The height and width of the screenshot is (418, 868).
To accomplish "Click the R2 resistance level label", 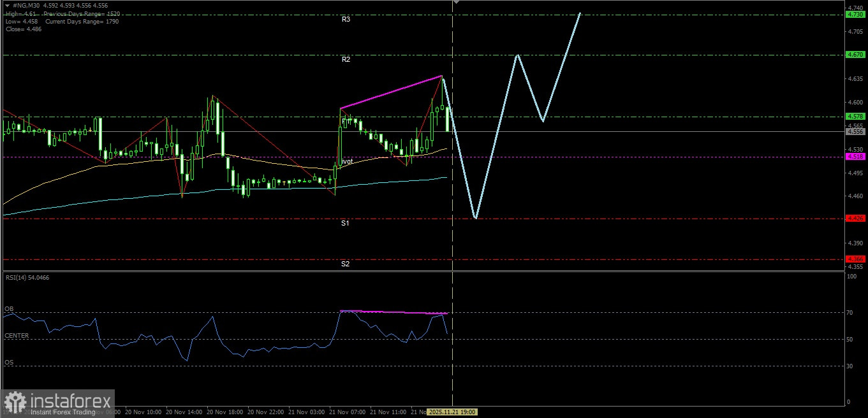I will click(x=346, y=59).
